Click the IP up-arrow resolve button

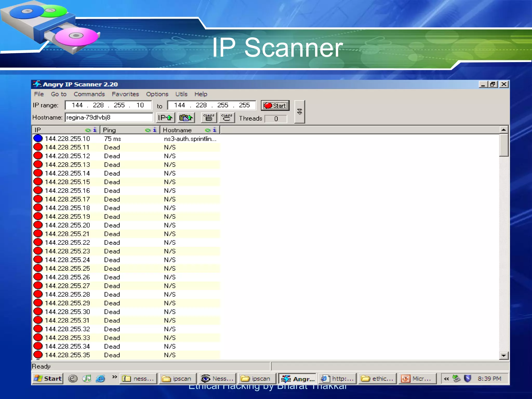click(x=165, y=118)
